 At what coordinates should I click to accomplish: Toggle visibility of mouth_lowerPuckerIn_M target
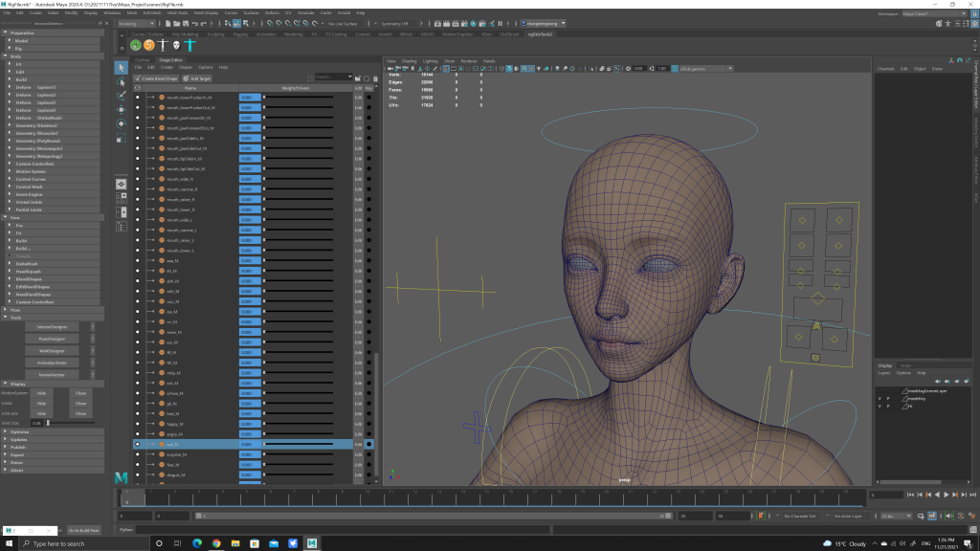138,98
